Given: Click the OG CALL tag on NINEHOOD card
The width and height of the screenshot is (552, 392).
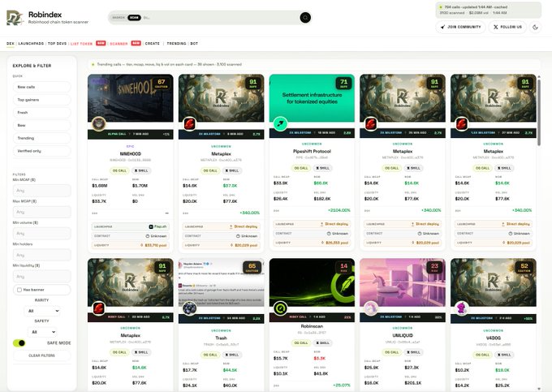Looking at the screenshot, I should [x=119, y=170].
